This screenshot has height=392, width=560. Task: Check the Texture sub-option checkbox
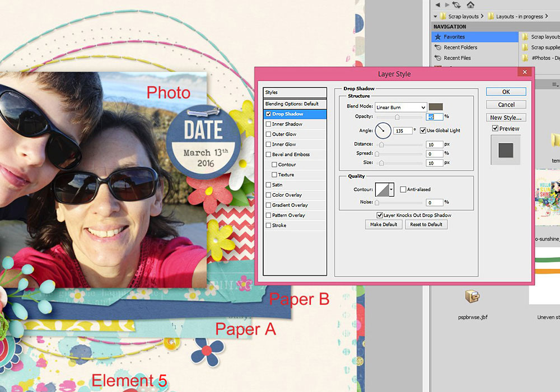point(274,175)
